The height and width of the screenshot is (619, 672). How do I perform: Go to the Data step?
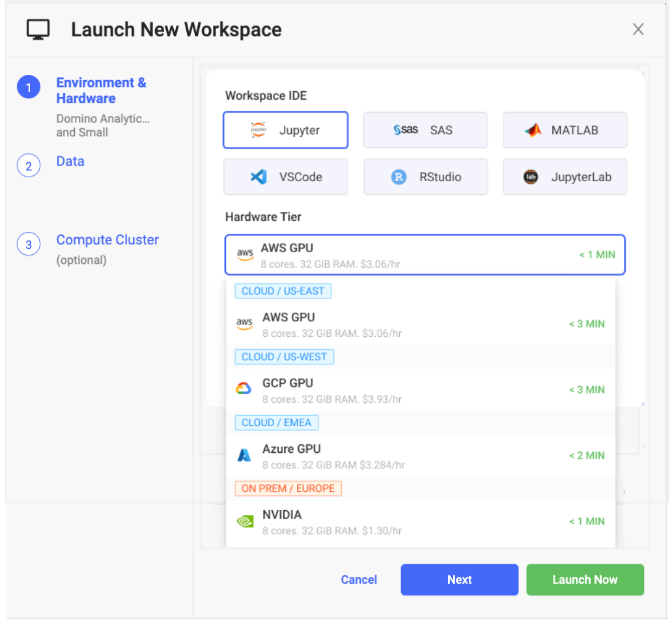(x=70, y=162)
